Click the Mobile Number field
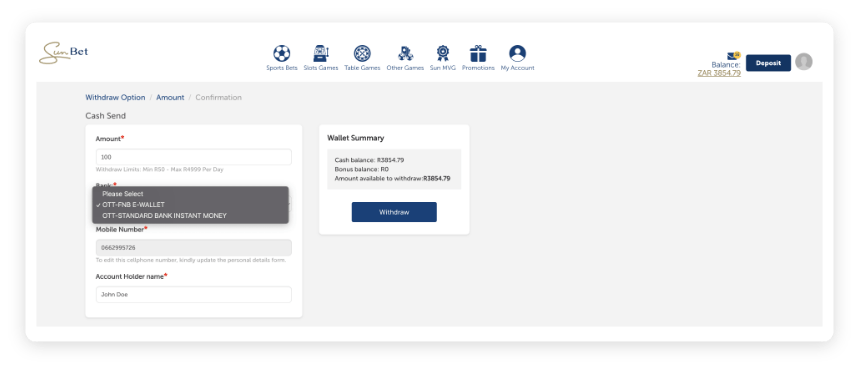 193,247
